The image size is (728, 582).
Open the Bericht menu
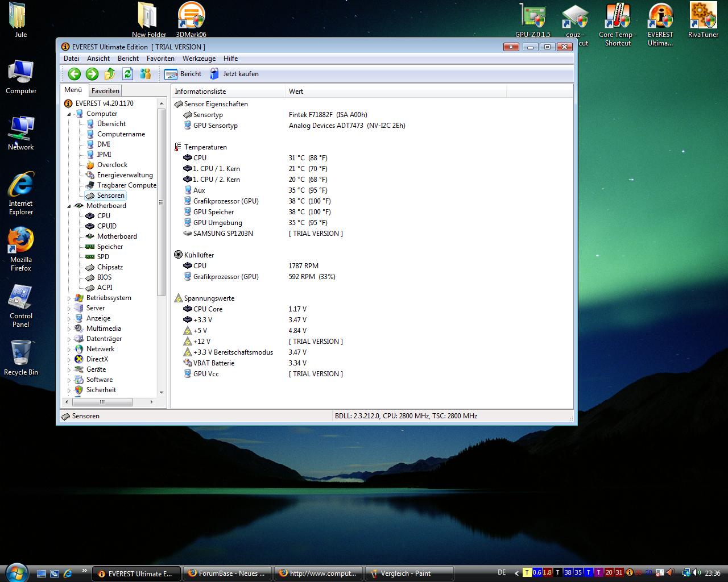coord(128,59)
